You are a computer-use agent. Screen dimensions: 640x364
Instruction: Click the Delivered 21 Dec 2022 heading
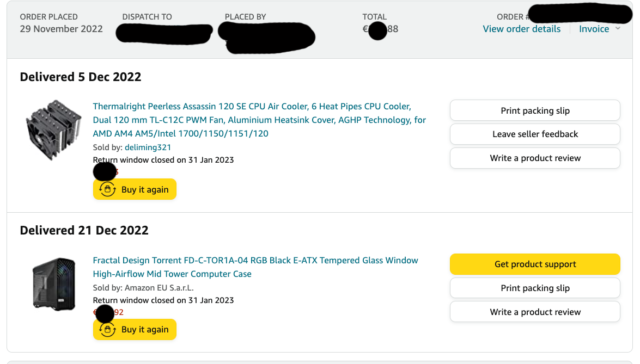coord(84,230)
